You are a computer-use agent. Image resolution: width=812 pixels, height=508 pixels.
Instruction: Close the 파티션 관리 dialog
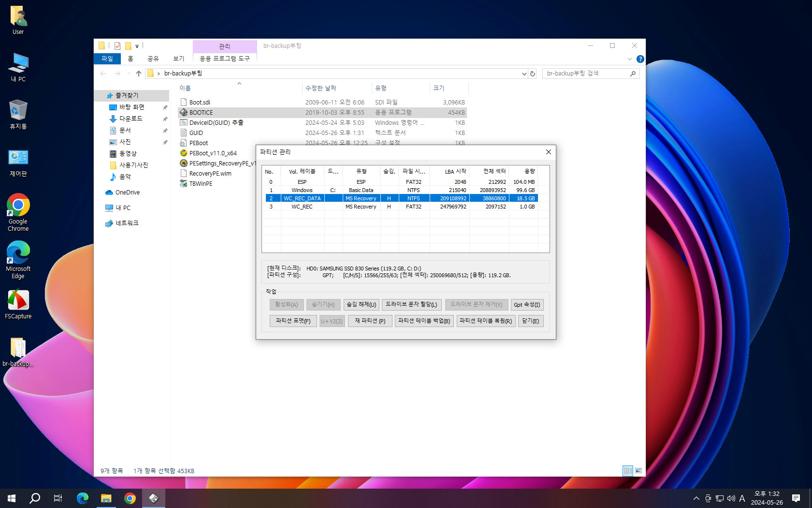[548, 152]
